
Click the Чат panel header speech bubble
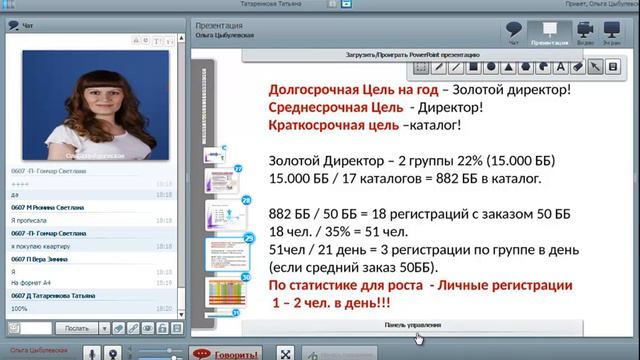click(x=13, y=25)
